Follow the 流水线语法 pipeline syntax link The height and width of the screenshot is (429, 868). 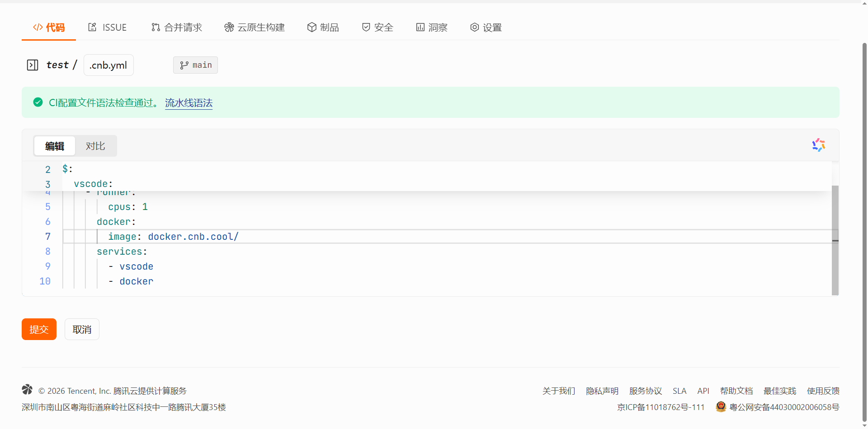[189, 103]
